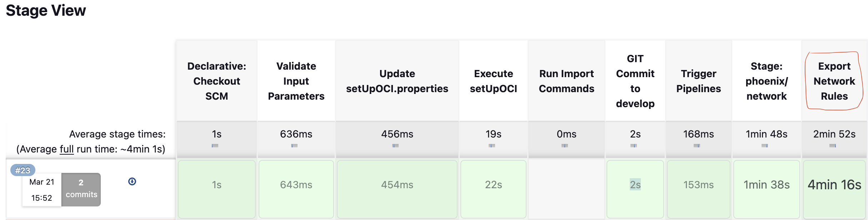Click the Stage View heading
The height and width of the screenshot is (220, 868).
click(x=46, y=11)
